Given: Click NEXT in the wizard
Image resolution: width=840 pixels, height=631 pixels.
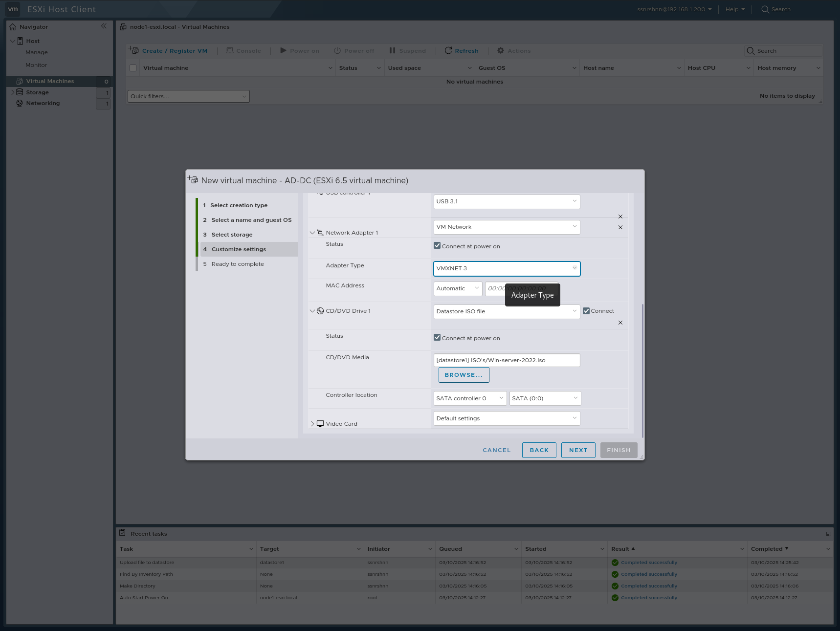Looking at the screenshot, I should click(578, 450).
